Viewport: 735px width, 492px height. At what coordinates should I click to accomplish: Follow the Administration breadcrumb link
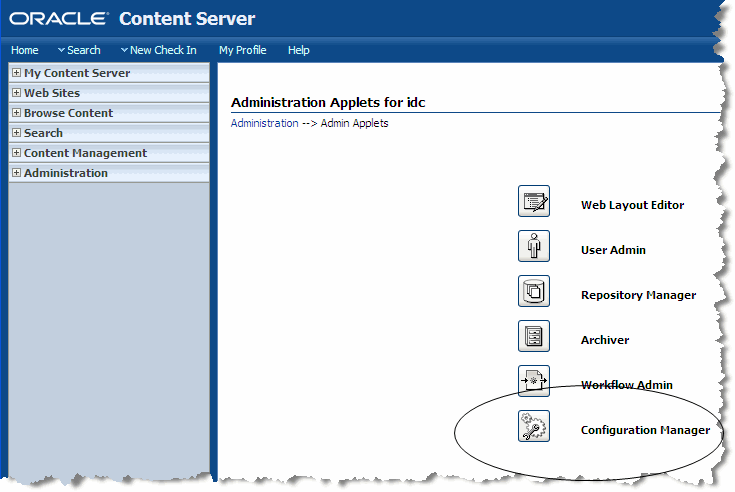264,123
